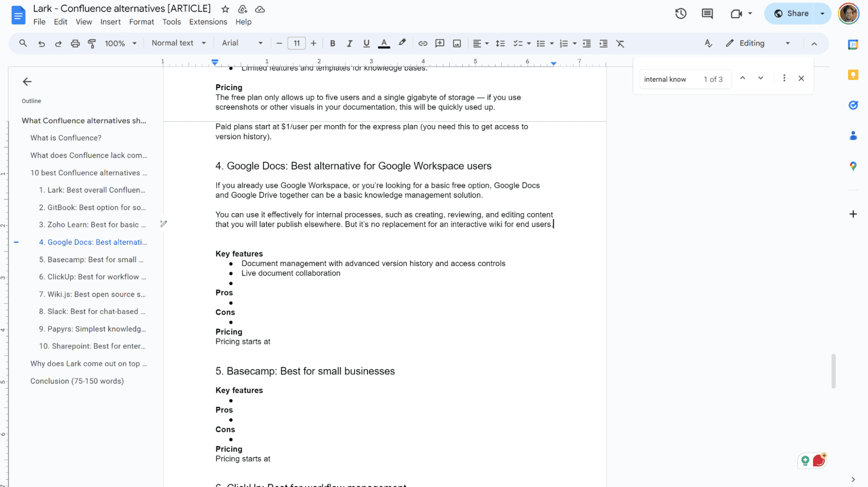The image size is (868, 487).
Task: Hide the menus with collapse arrow
Action: [814, 44]
